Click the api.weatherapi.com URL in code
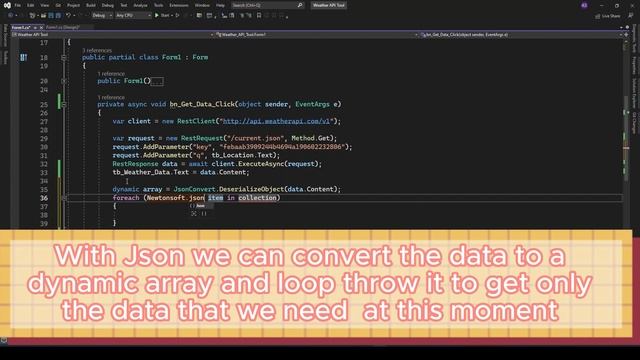The width and height of the screenshot is (640, 360). pos(276,121)
